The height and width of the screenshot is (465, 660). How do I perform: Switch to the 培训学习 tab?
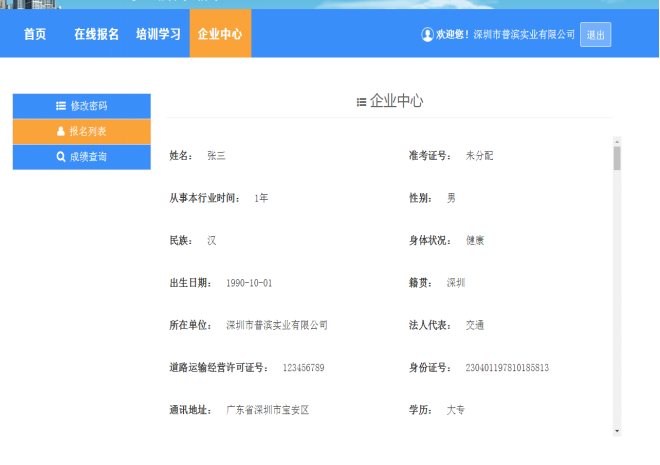[158, 34]
